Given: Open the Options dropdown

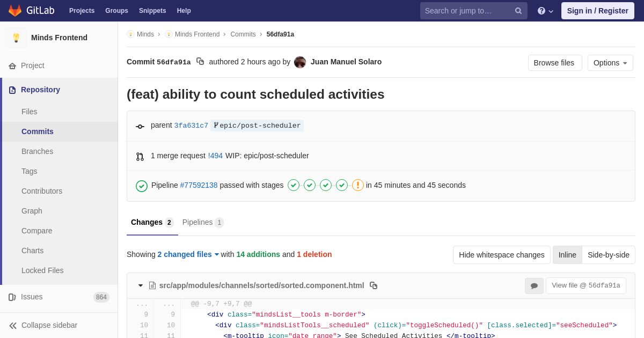Looking at the screenshot, I should tap(610, 63).
